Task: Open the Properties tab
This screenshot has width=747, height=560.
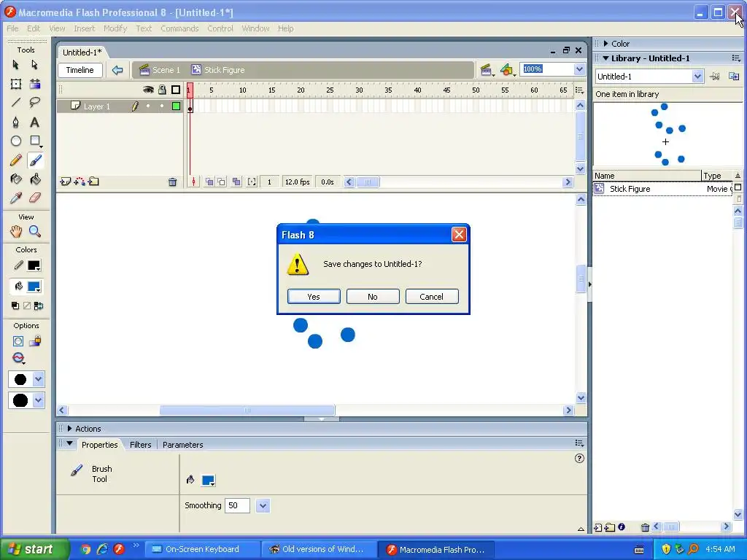Action: [x=99, y=445]
